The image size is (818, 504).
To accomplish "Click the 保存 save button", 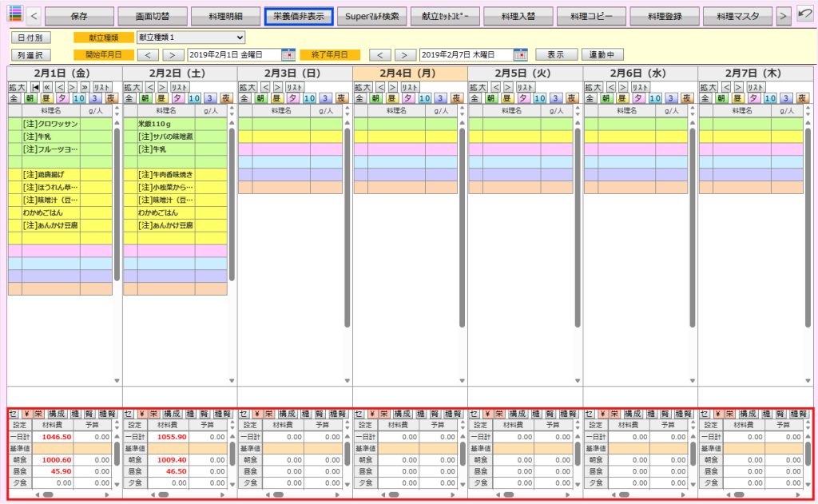I will (79, 16).
